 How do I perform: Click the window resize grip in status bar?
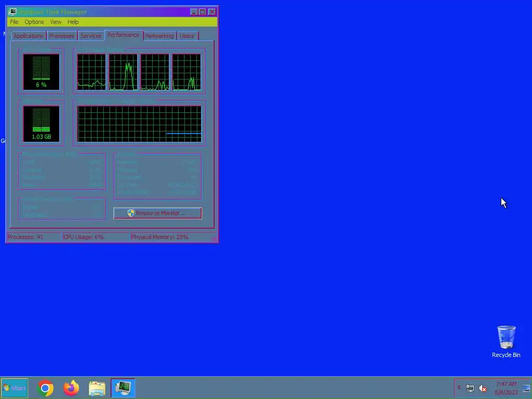[x=214, y=238]
